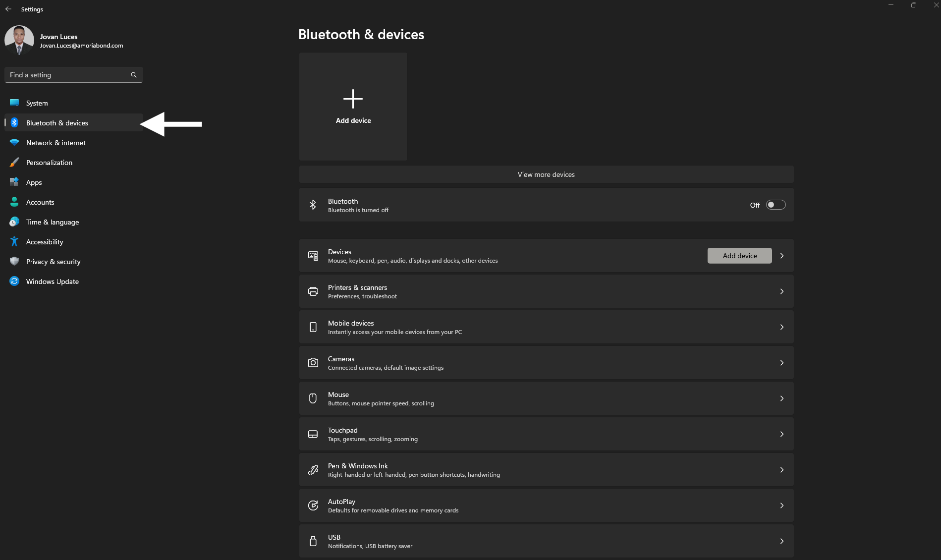Click the user profile picture
This screenshot has width=941, height=560.
click(19, 40)
